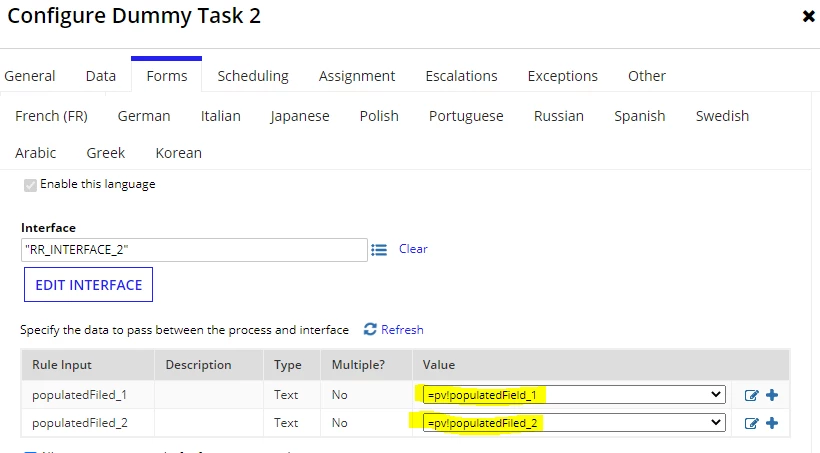The height and width of the screenshot is (453, 820).
Task: Select the Spanish language tab
Action: pyautogui.click(x=640, y=116)
